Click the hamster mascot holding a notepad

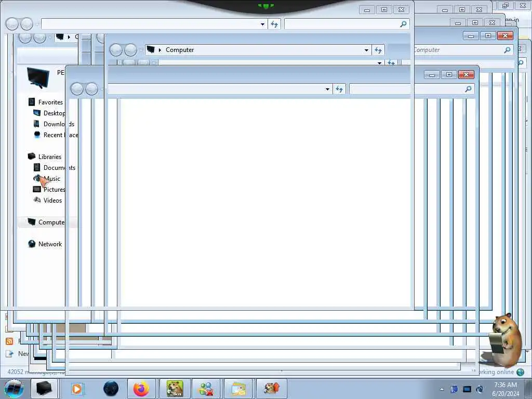[x=505, y=340]
